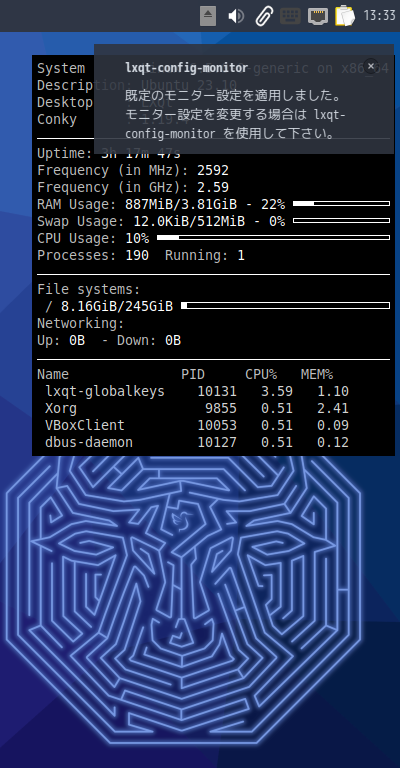
Task: Click the Conky label in system info
Action: (x=57, y=120)
